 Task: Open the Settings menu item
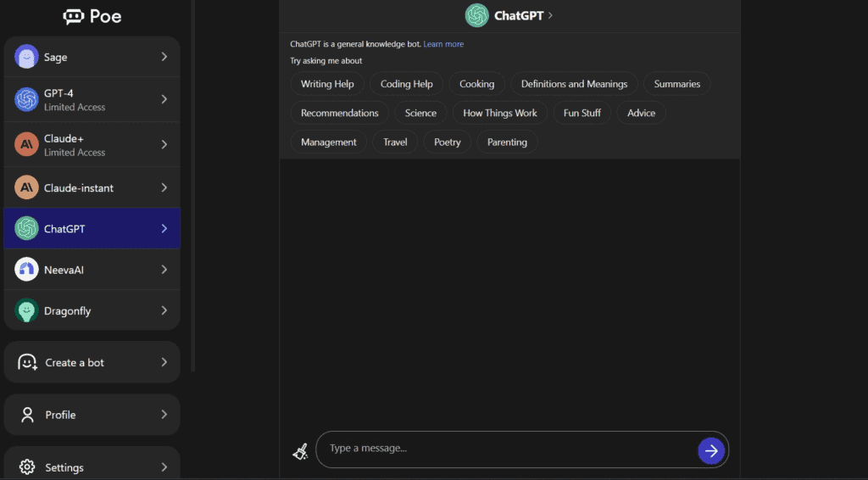pyautogui.click(x=92, y=467)
